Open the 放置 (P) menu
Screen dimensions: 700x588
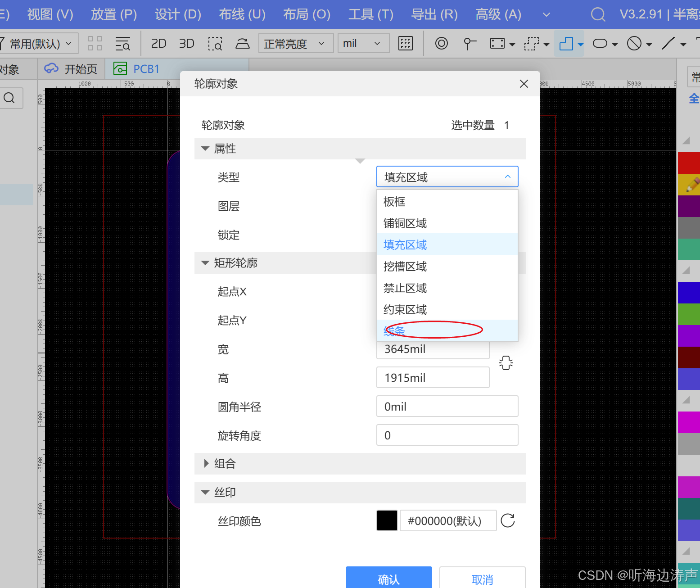(x=114, y=14)
